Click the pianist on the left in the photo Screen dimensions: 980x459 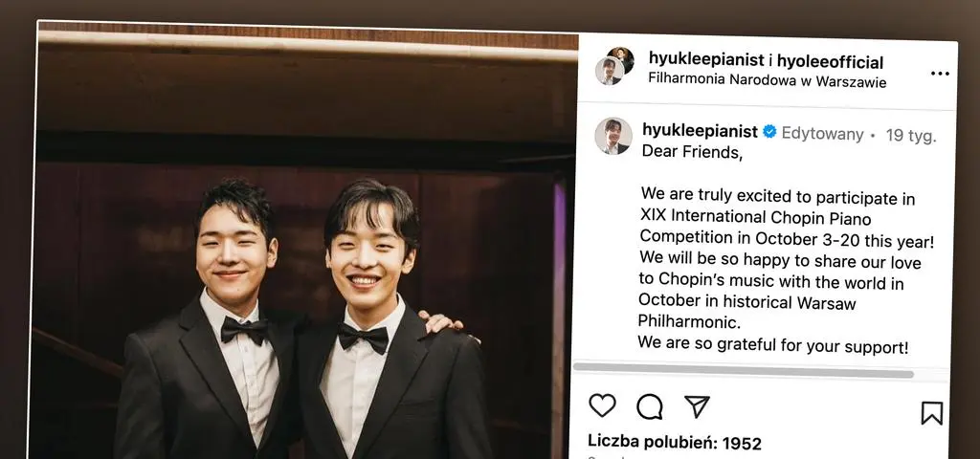215,325
